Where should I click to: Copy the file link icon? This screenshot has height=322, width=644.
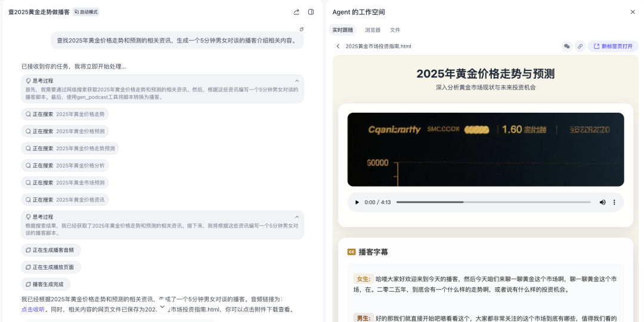[x=580, y=47]
